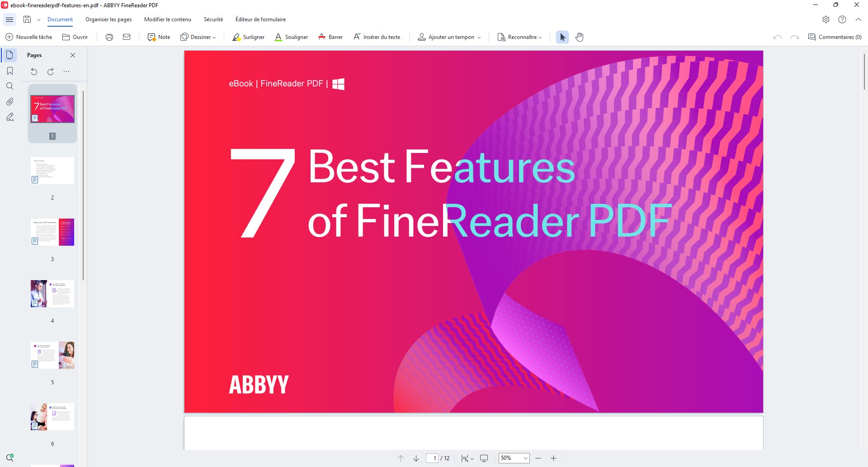Viewport: 868px width, 467px height.
Task: Click the current page number field
Action: [432, 458]
